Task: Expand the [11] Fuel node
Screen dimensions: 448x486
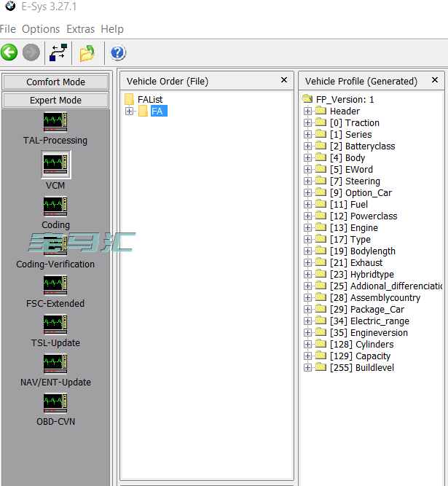Action: click(x=307, y=204)
